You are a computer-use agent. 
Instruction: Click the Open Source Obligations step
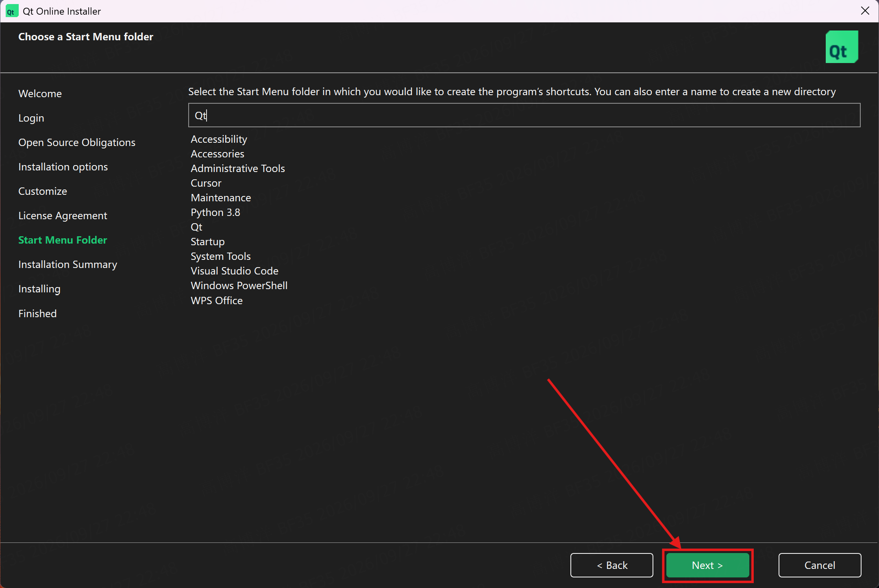pos(77,142)
